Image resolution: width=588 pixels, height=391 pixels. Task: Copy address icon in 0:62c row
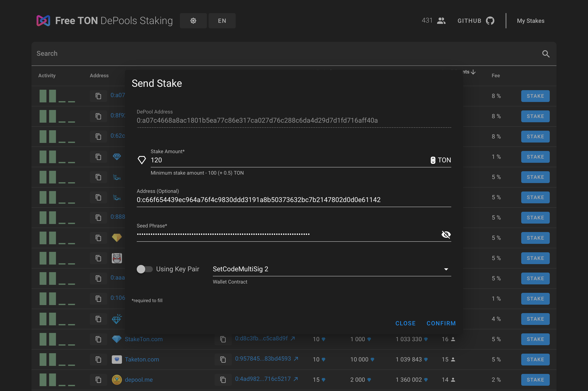tap(98, 136)
